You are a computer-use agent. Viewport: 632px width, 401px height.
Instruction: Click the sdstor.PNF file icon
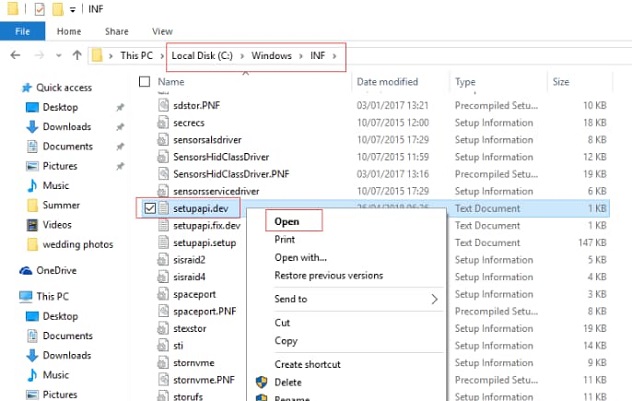(163, 105)
